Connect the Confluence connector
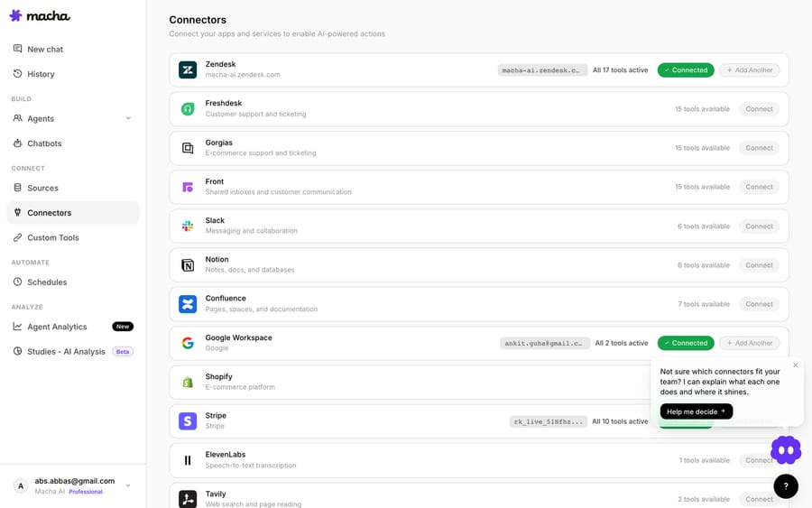This screenshot has height=508, width=812. (x=759, y=304)
